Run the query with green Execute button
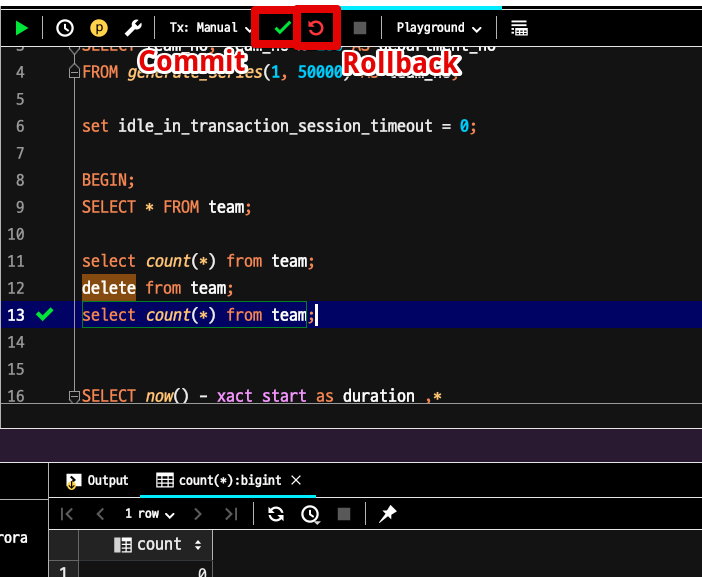Viewport: 702px width, 577px height. click(x=21, y=28)
